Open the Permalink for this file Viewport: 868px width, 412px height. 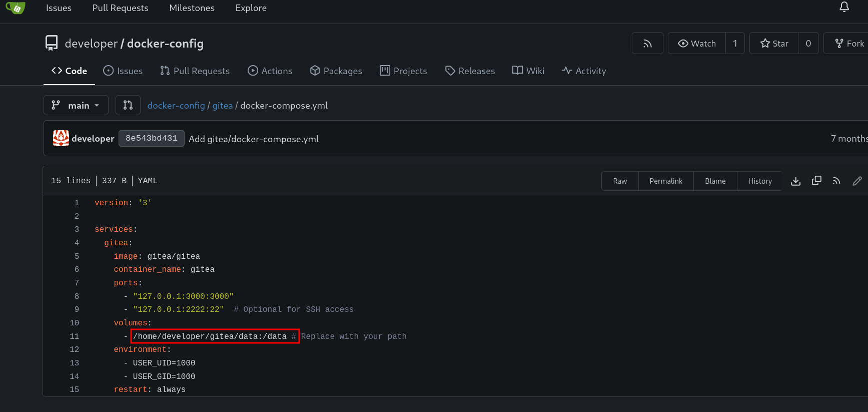(x=666, y=181)
